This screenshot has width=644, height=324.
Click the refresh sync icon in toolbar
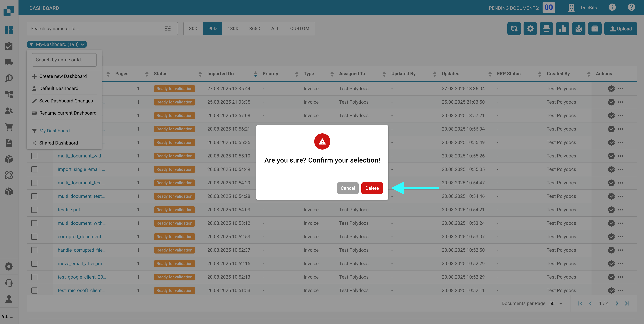[514, 29]
